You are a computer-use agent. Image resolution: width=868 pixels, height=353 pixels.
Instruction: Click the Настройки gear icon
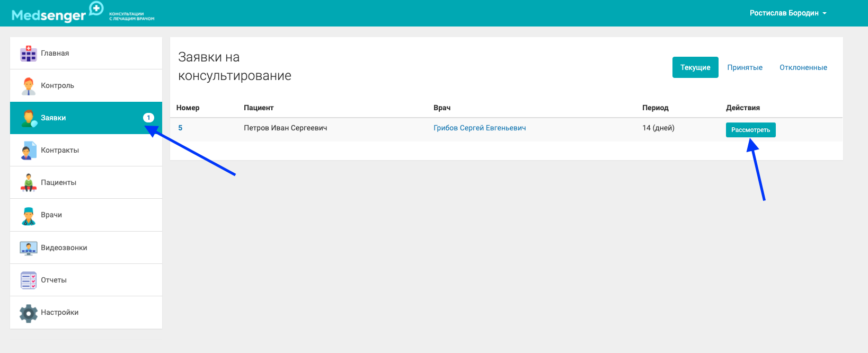28,313
